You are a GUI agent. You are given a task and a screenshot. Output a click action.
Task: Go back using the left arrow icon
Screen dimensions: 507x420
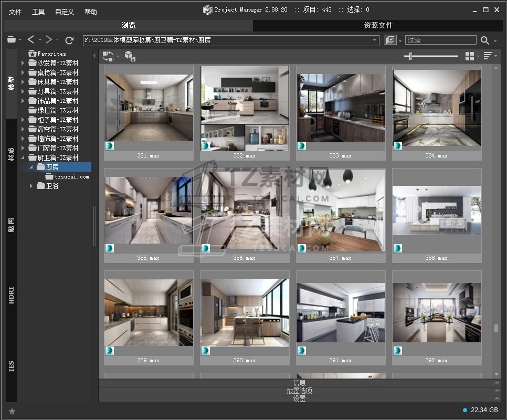click(x=31, y=40)
